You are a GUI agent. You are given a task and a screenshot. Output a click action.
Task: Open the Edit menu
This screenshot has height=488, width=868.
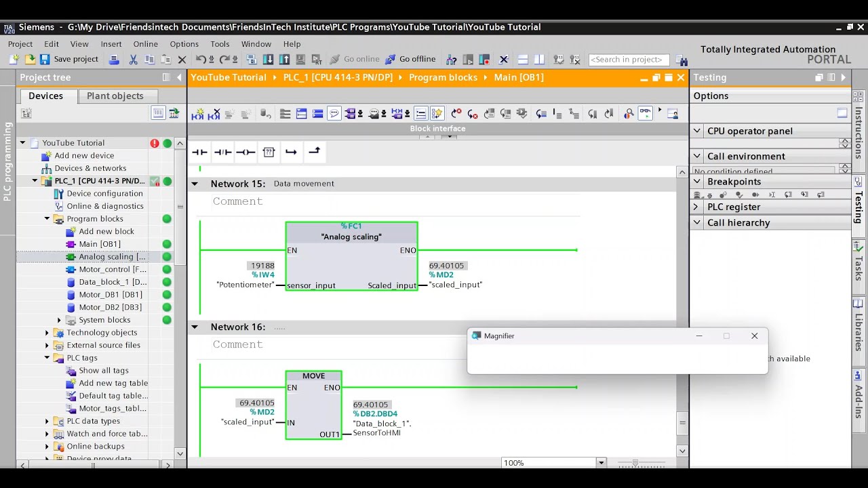(52, 44)
